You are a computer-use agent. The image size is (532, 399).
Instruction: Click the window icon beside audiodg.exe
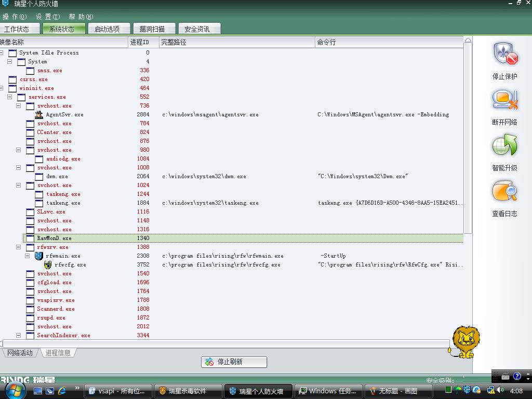pyautogui.click(x=39, y=159)
